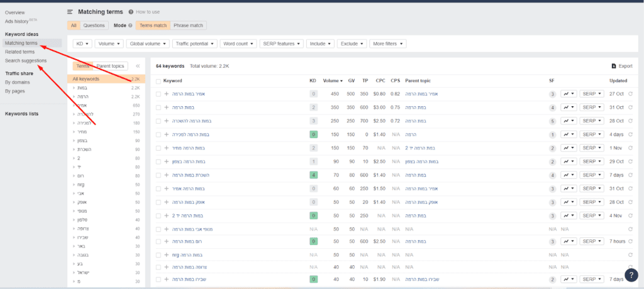644x289 pixels.
Task: Open the SERP features filter dropdown
Action: click(282, 43)
